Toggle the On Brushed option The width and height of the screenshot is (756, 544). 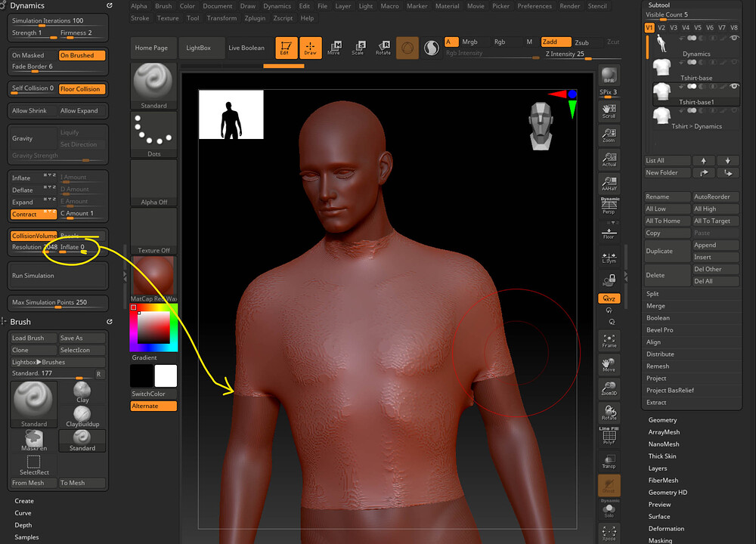pos(82,55)
